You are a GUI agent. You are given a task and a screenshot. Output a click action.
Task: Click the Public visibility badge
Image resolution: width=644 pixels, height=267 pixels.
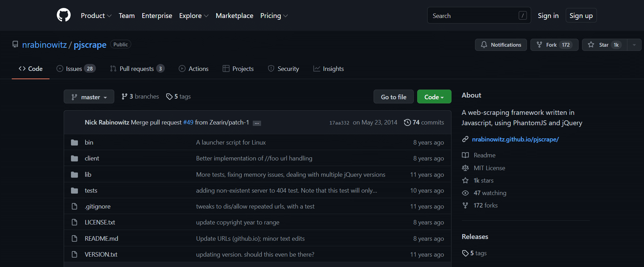pos(120,44)
